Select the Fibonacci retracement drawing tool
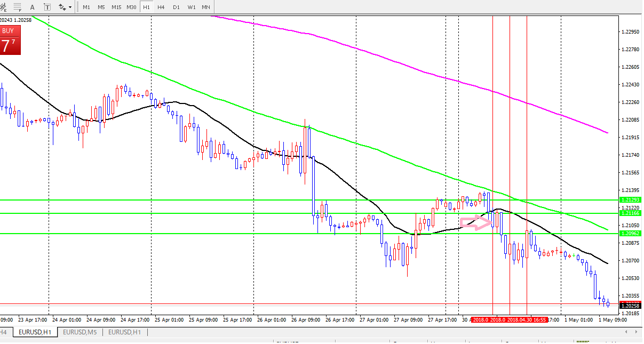The width and height of the screenshot is (644, 344). [18, 7]
